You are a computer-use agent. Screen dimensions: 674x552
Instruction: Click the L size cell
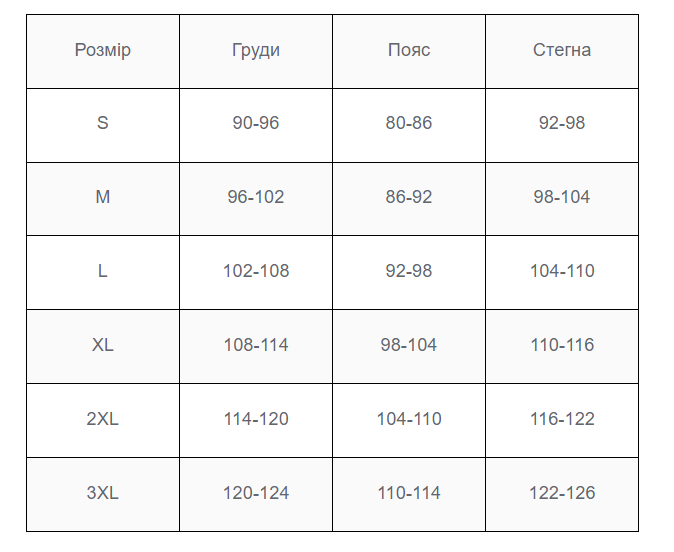(103, 271)
